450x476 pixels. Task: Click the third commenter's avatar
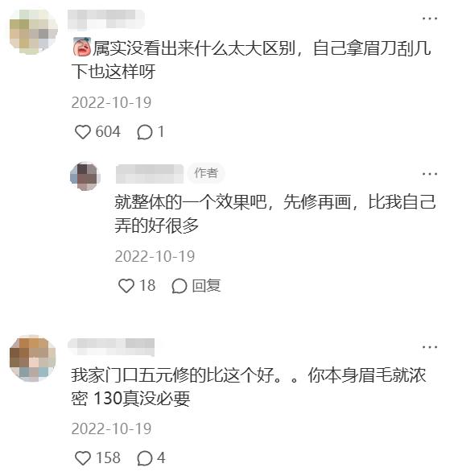[x=33, y=358]
